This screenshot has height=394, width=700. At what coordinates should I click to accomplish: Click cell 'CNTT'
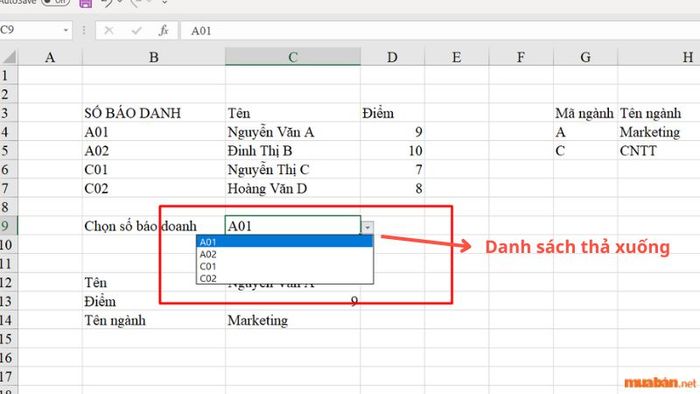coord(659,150)
